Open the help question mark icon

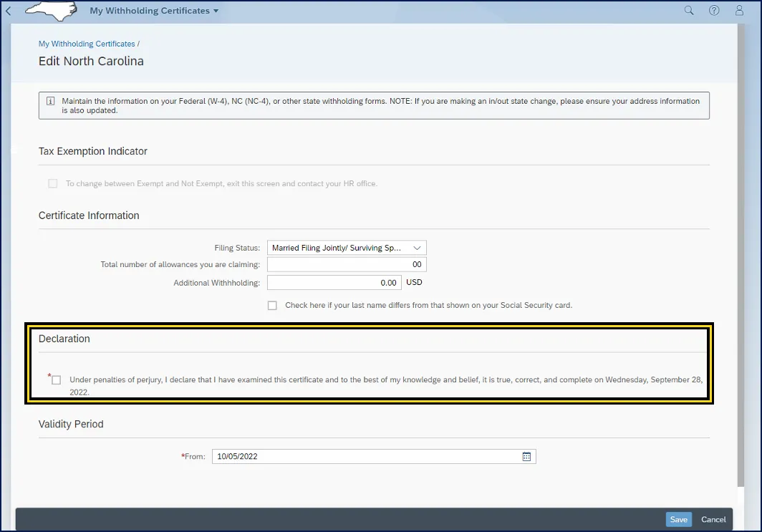click(714, 11)
